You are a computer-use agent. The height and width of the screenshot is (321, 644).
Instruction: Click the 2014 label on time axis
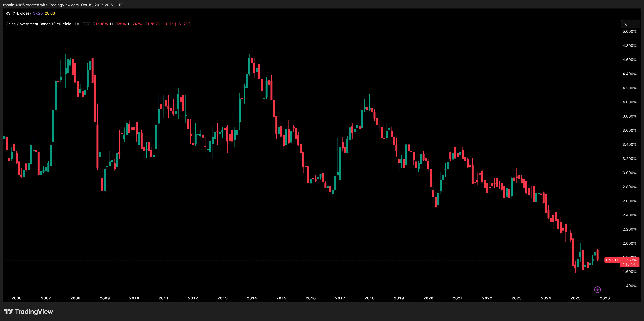pos(252,298)
